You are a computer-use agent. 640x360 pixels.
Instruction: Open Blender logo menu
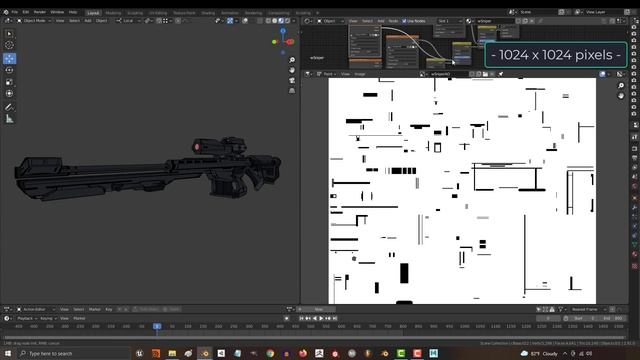(x=6, y=12)
